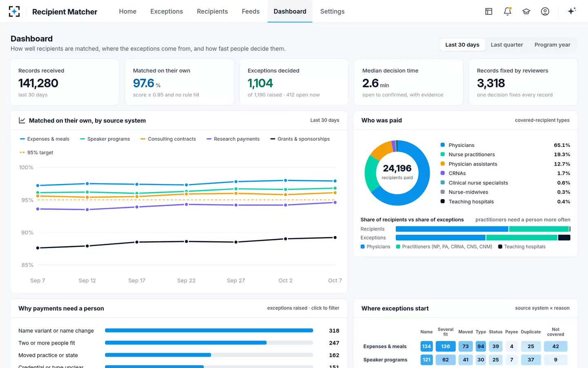Toggle Research payments series in chart legend
Screen dimensions: 588x368
[233, 139]
